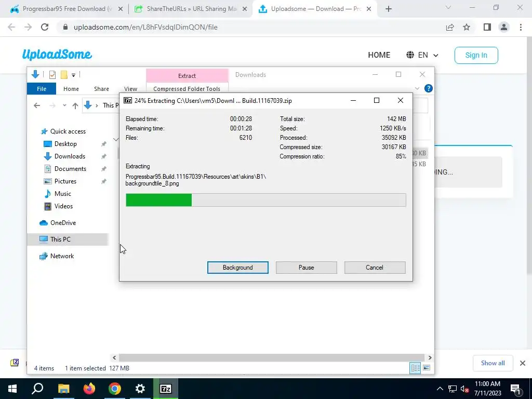Image resolution: width=532 pixels, height=399 pixels.
Task: Open Videos folder in navigation pane
Action: point(63,206)
